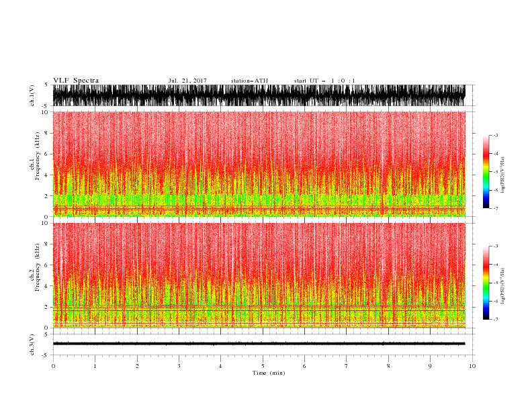Click the "VLF Spectra" plot title
532x411 pixels.
click(76, 81)
